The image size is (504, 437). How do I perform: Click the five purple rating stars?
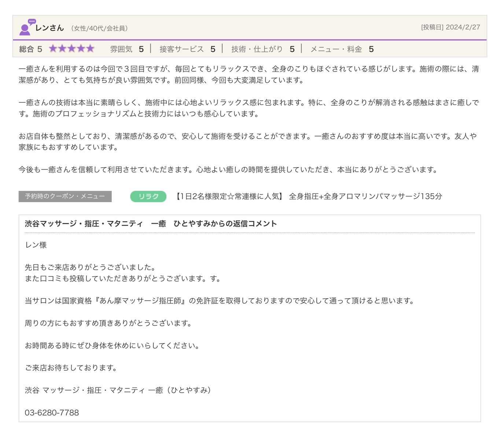click(x=72, y=48)
